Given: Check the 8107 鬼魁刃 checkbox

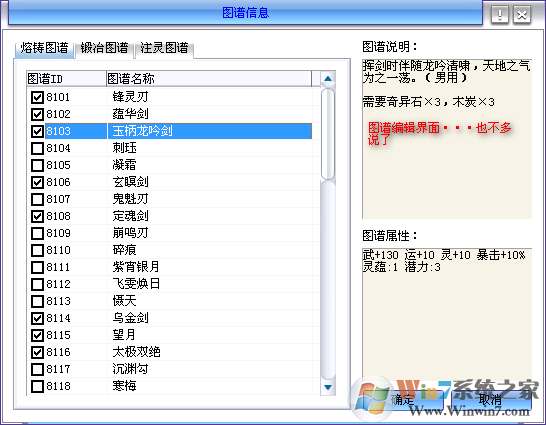Looking at the screenshot, I should click(37, 199).
